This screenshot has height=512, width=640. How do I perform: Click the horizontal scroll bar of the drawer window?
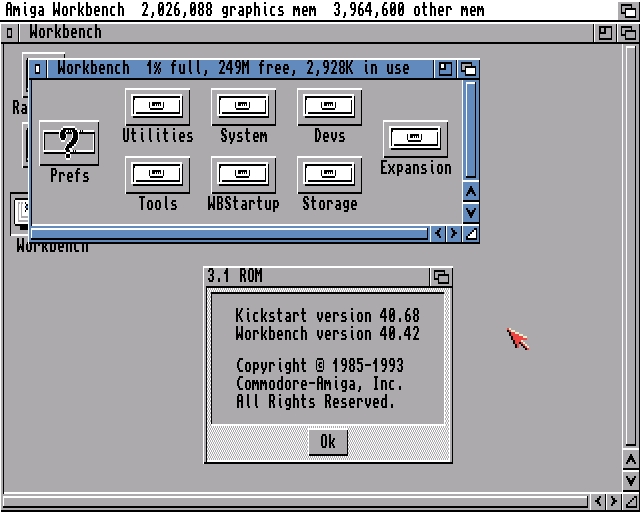click(229, 234)
